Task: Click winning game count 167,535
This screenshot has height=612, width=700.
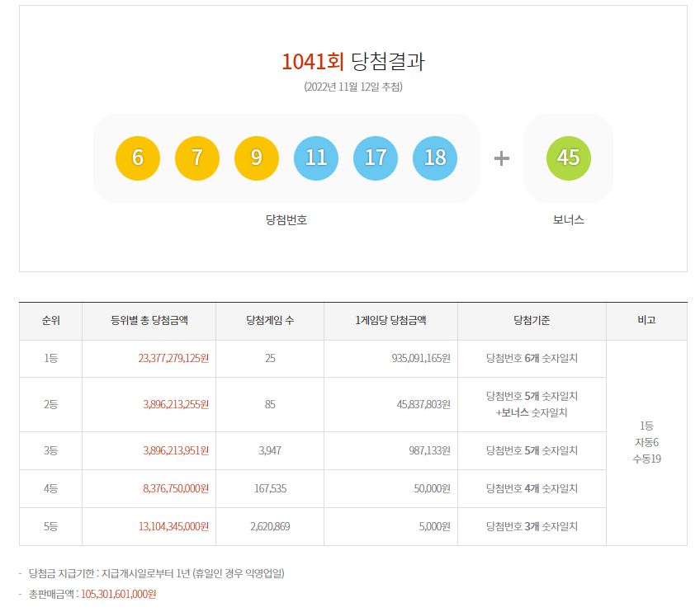Action: tap(270, 488)
